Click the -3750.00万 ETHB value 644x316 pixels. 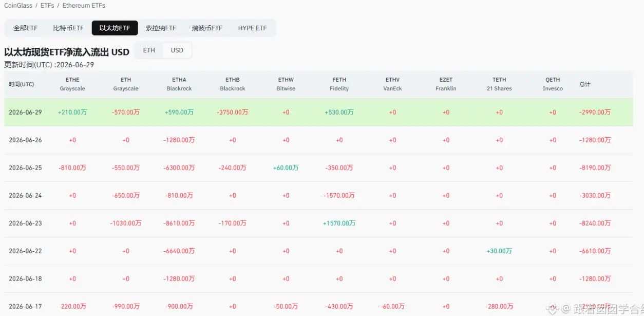[x=233, y=112]
